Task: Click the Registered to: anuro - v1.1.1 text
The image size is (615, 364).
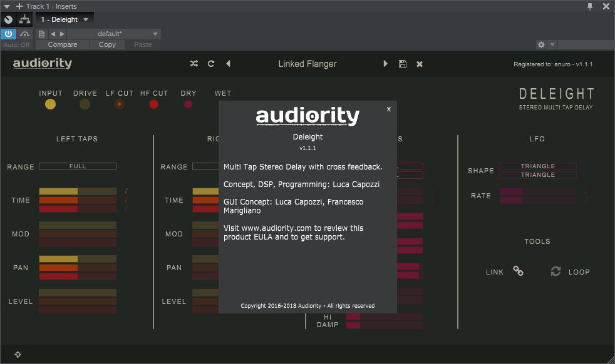Action: [x=553, y=64]
